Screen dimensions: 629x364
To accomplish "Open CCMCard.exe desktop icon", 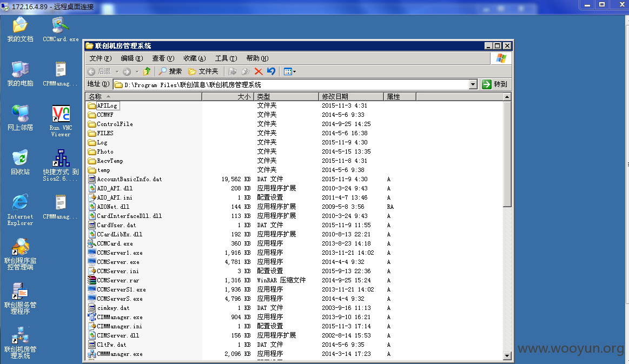I will pyautogui.click(x=61, y=29).
